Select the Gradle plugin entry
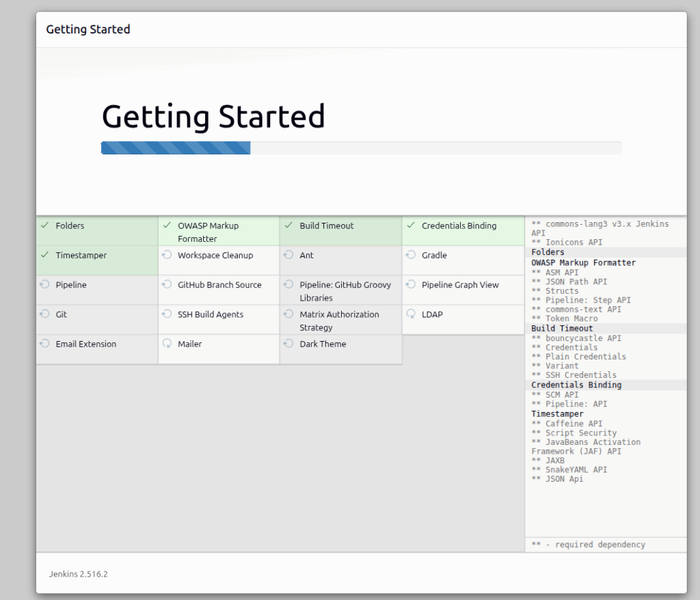The height and width of the screenshot is (600, 700). (436, 255)
